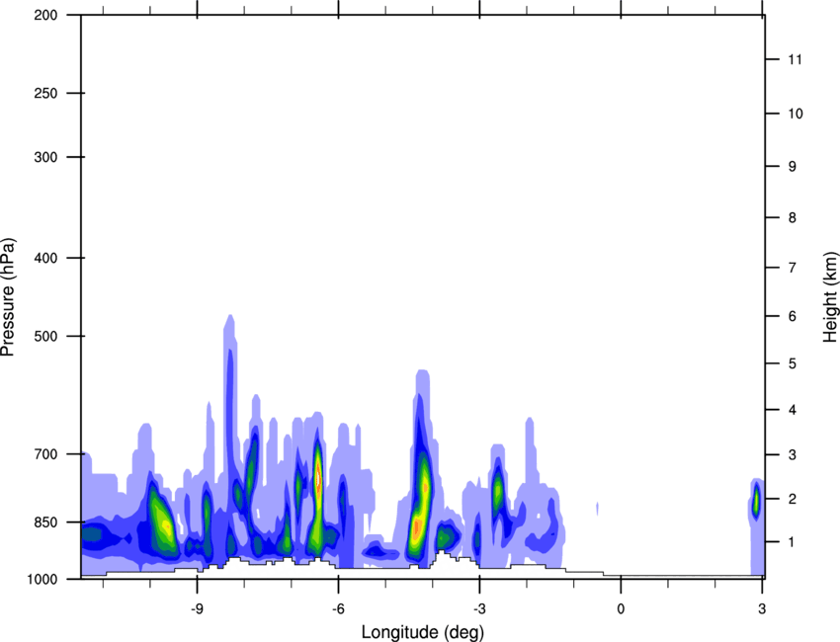Select the 250 pressure tick label
Viewport: 840px width, 642px height.
[x=45, y=93]
